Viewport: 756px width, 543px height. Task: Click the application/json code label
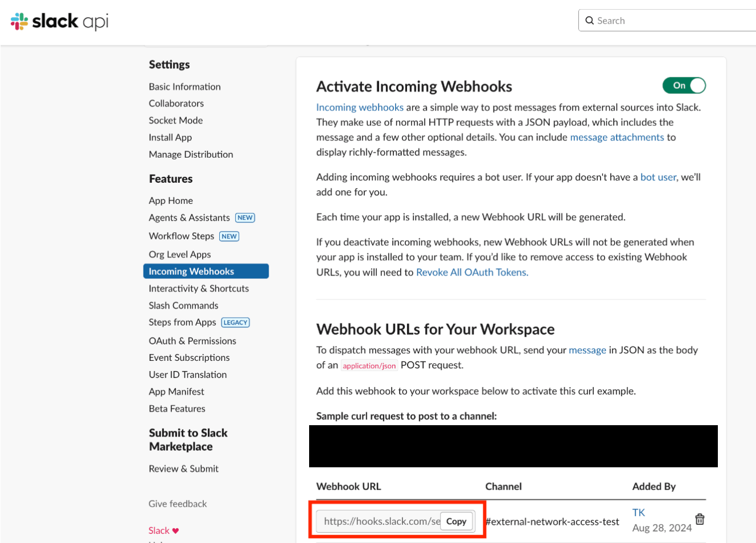coord(369,366)
